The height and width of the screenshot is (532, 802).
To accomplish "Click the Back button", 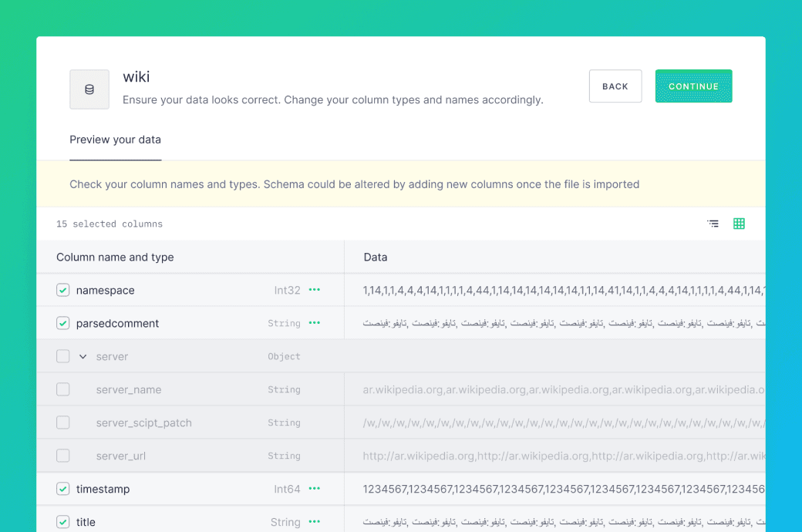I will click(615, 86).
